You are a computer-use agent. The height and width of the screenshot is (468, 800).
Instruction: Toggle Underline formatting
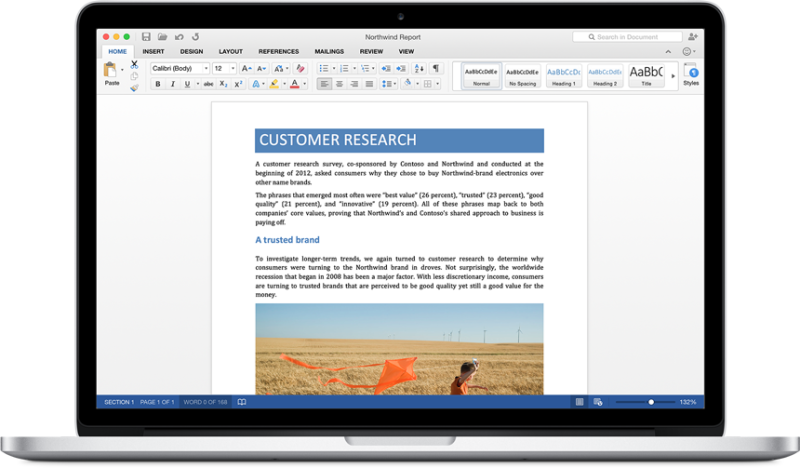tap(187, 84)
